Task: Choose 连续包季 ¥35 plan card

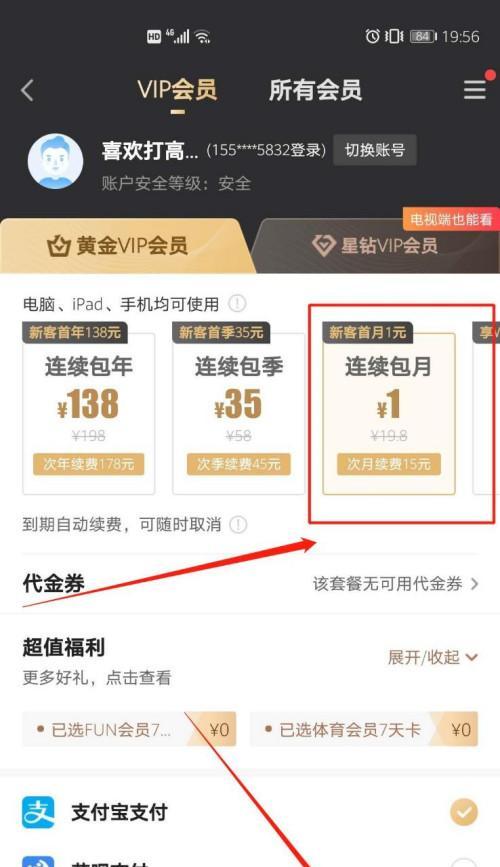Action: pyautogui.click(x=238, y=414)
